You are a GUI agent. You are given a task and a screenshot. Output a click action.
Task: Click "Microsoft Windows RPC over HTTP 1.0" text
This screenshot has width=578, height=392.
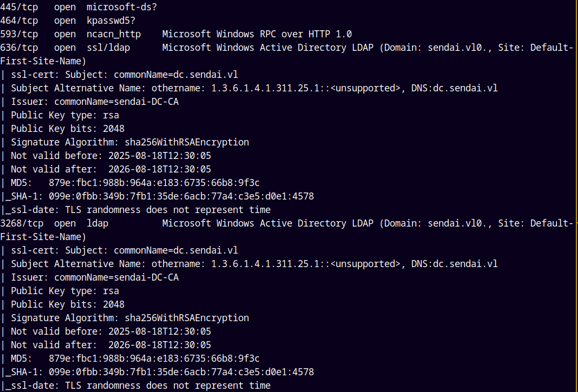point(257,34)
